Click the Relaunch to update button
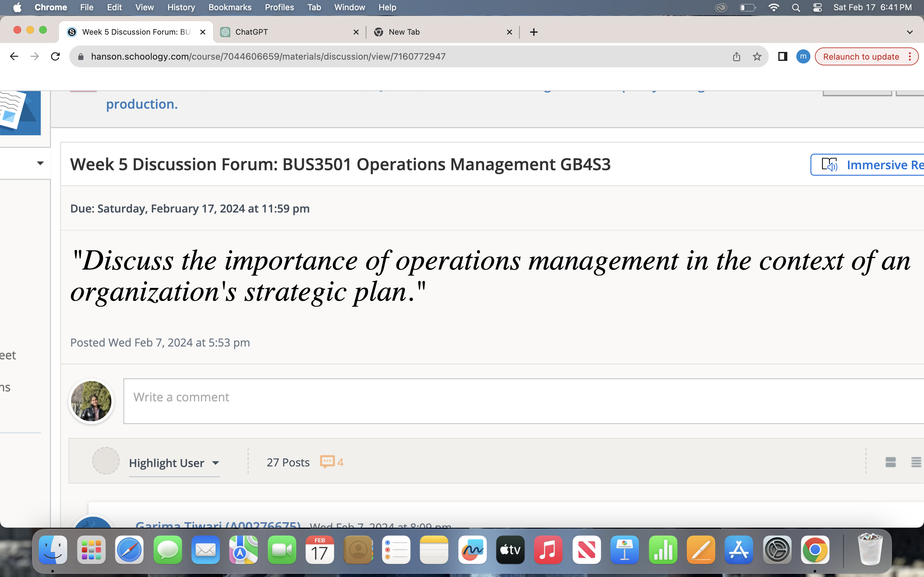 [862, 56]
